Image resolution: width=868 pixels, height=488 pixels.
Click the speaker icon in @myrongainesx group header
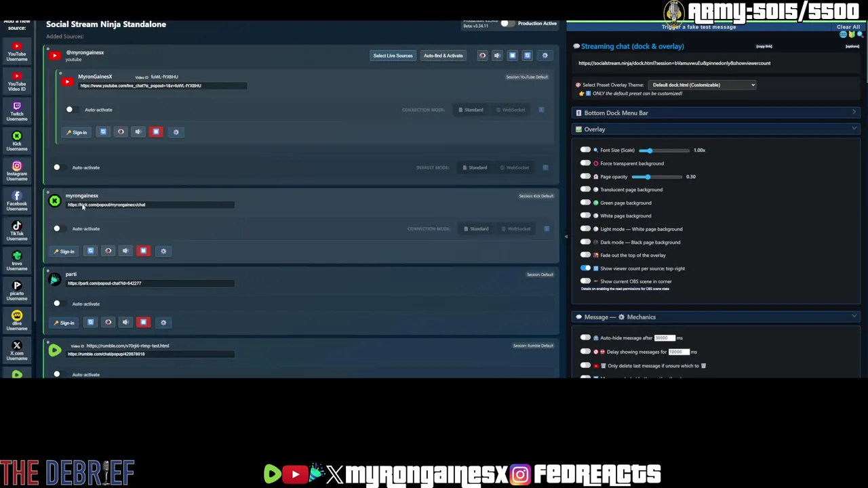coord(497,56)
